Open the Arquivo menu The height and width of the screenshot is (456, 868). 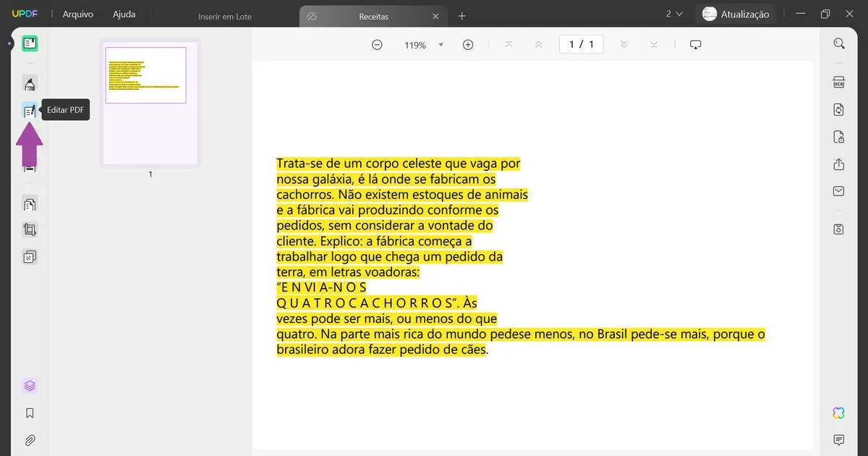77,13
